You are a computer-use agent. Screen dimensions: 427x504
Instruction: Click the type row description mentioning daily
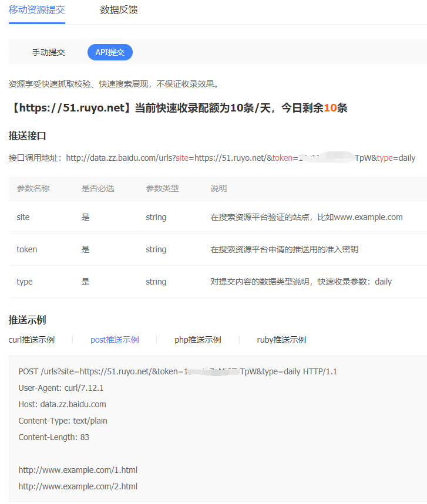pyautogui.click(x=301, y=282)
